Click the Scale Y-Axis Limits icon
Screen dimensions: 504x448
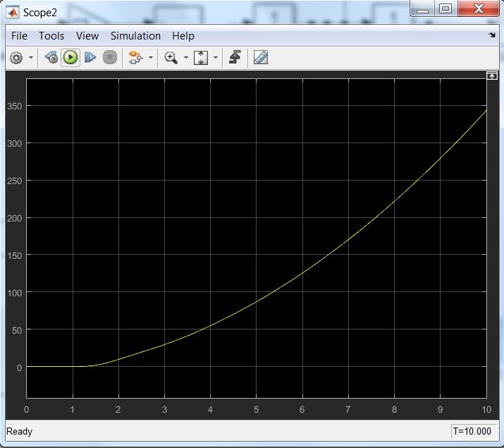tap(201, 59)
